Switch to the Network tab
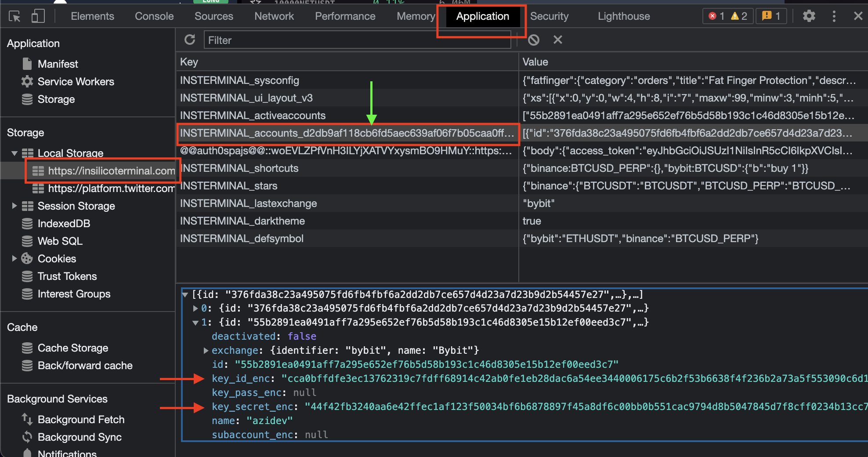 coord(274,16)
